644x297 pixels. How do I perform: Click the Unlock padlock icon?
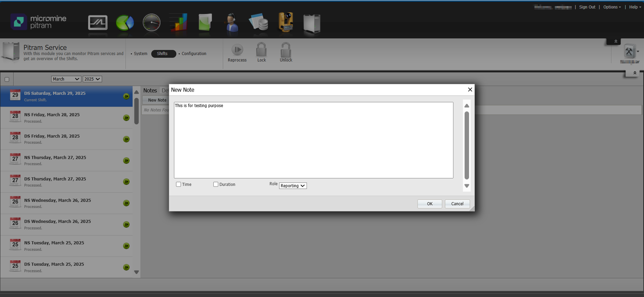pyautogui.click(x=286, y=50)
